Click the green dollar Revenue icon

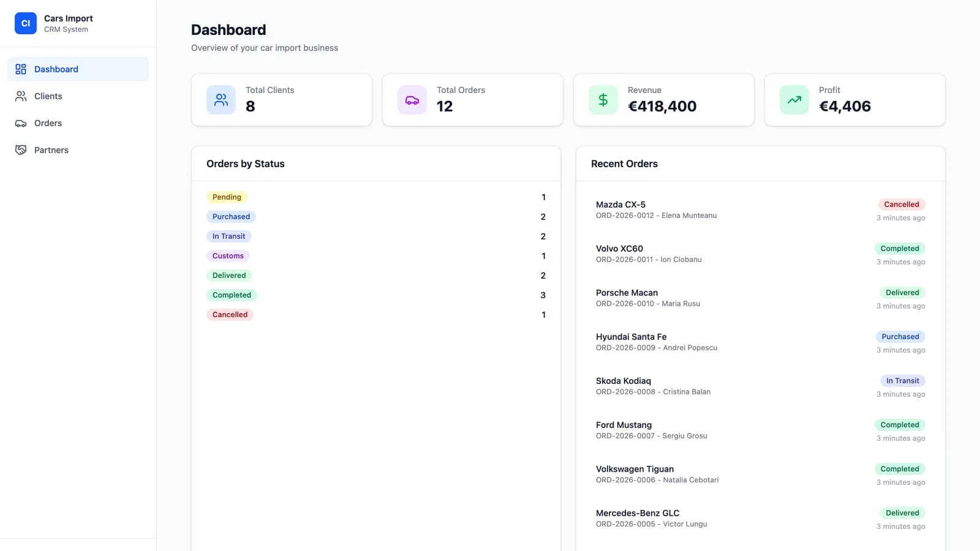[x=603, y=100]
